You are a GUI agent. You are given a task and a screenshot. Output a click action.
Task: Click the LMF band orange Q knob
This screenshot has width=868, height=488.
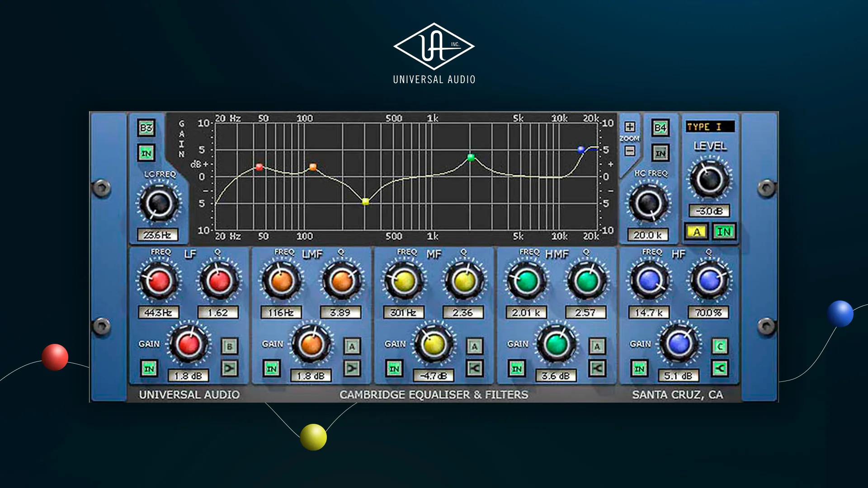point(342,281)
